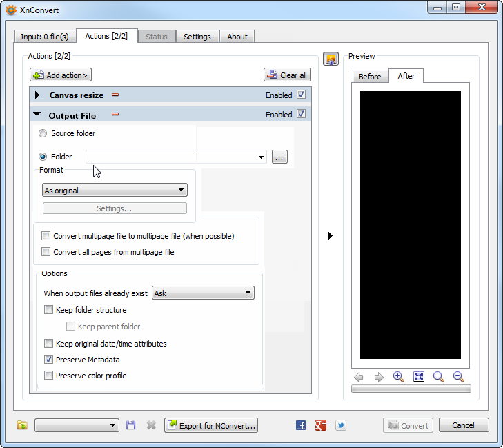The image size is (503, 448).
Task: Open the Format 'As original' dropdown
Action: point(115,190)
